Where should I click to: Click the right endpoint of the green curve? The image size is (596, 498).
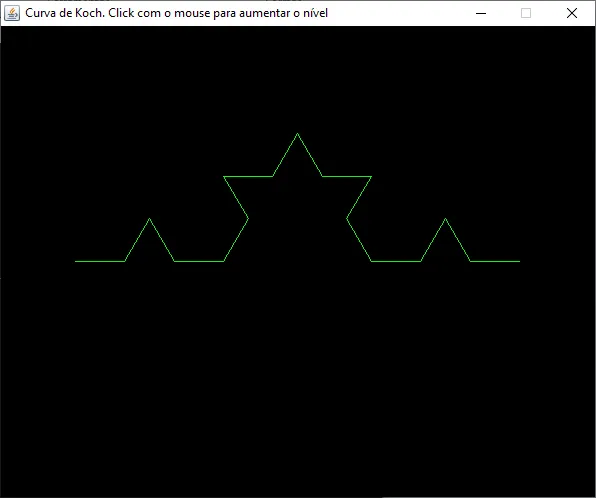coord(520,261)
